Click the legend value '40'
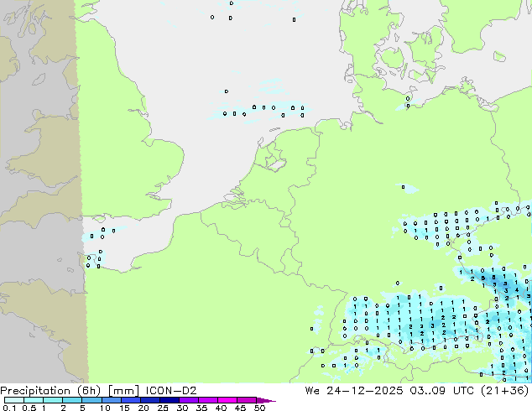The height and width of the screenshot is (411, 532). tap(221, 408)
